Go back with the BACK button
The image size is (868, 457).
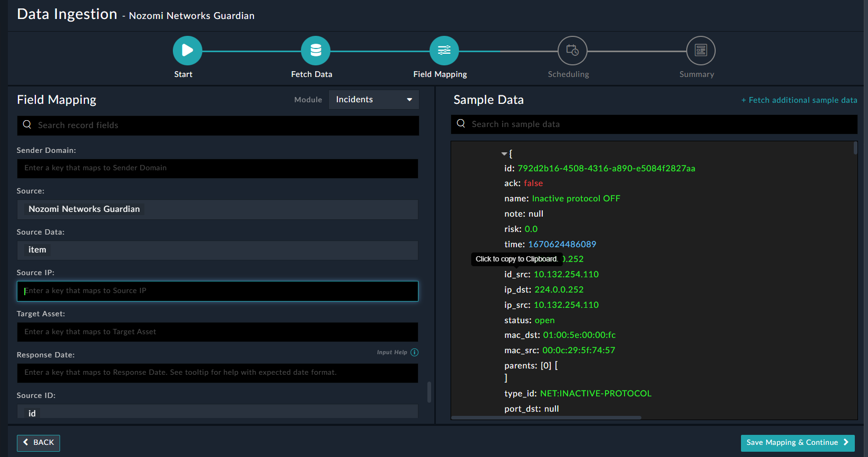coord(38,443)
